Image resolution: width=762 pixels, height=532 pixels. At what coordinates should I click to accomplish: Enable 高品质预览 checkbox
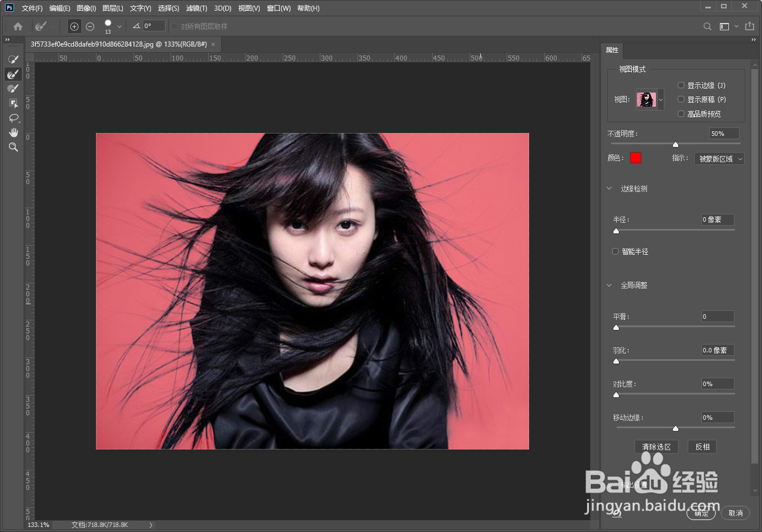(x=681, y=114)
